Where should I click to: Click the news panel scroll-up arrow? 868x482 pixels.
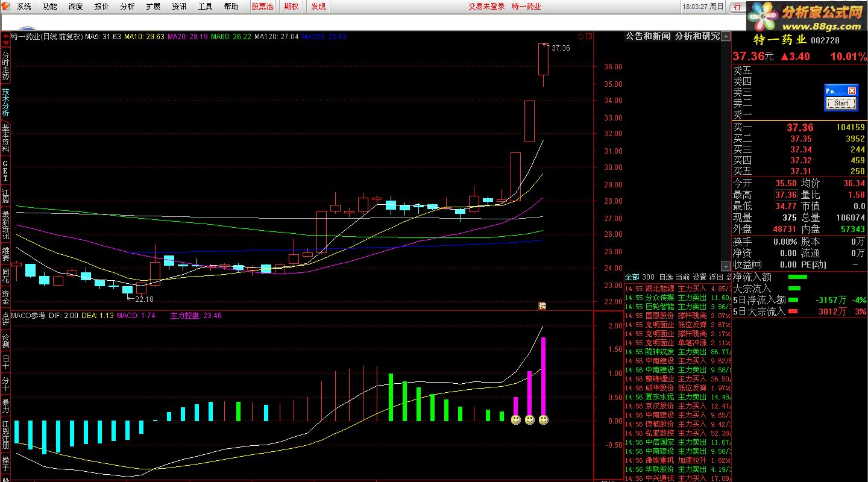(x=726, y=36)
